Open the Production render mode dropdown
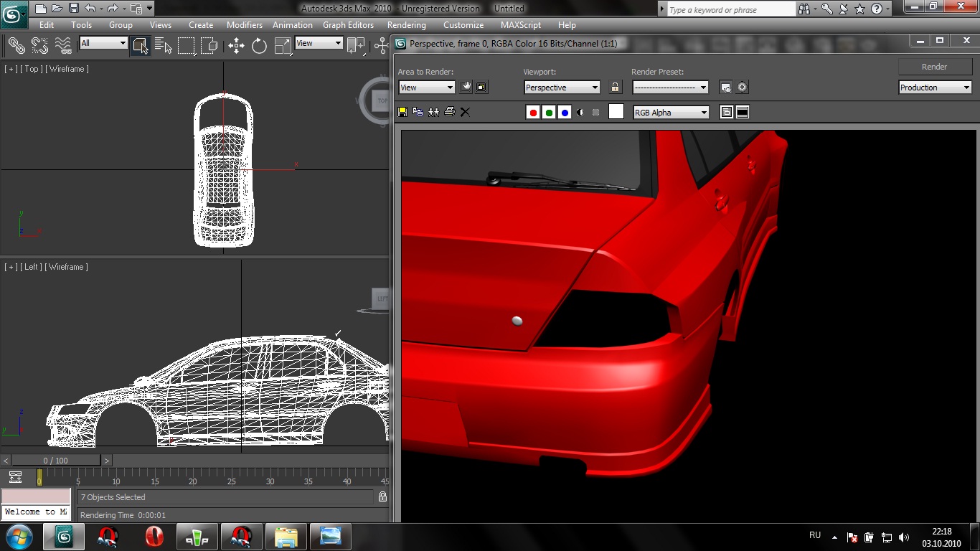The height and width of the screenshot is (551, 980). point(935,88)
